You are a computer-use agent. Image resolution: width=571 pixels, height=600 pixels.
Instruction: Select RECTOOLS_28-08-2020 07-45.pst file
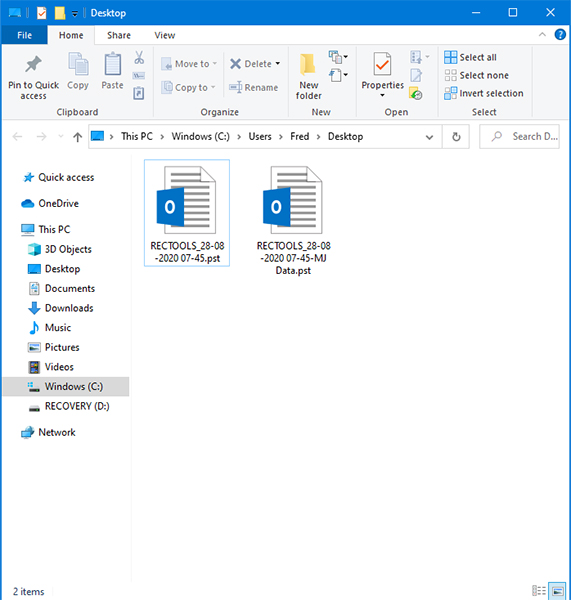187,213
